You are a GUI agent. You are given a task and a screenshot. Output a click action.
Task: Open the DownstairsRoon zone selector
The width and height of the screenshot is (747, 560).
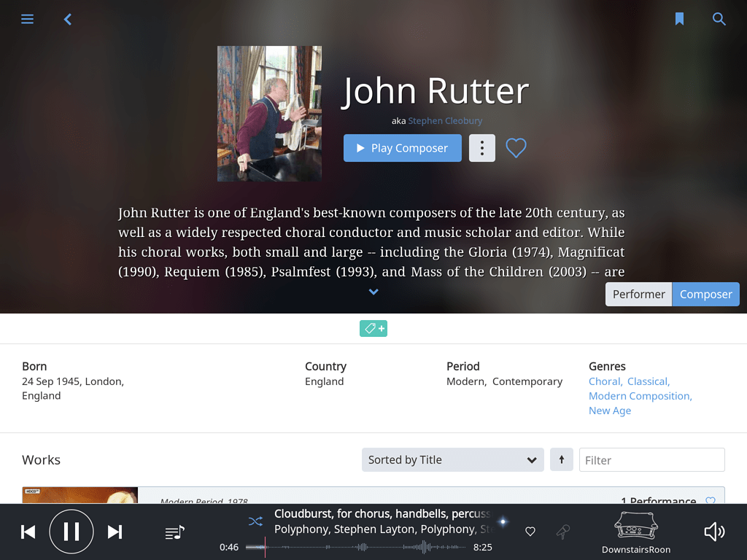pos(635,532)
